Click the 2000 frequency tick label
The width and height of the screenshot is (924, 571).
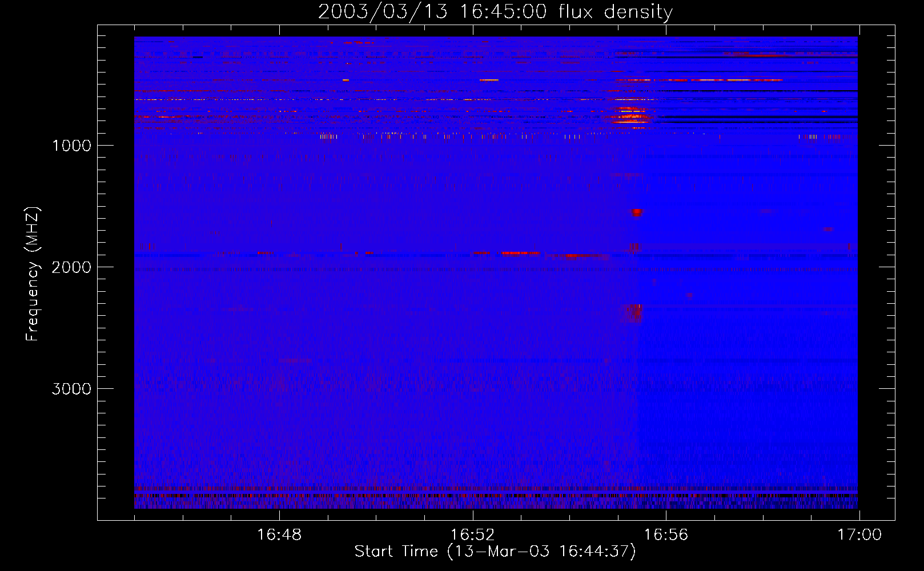point(71,267)
